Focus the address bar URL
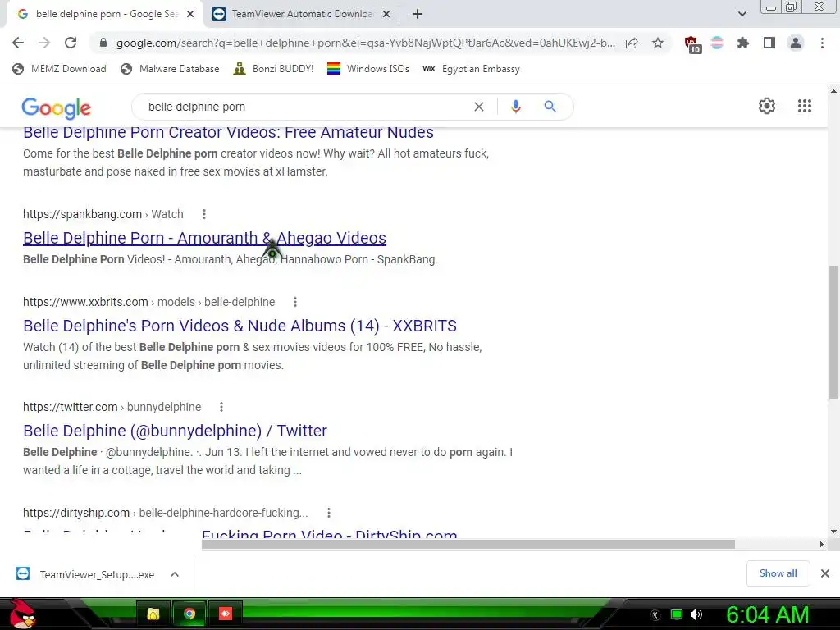This screenshot has width=840, height=630. pyautogui.click(x=365, y=43)
